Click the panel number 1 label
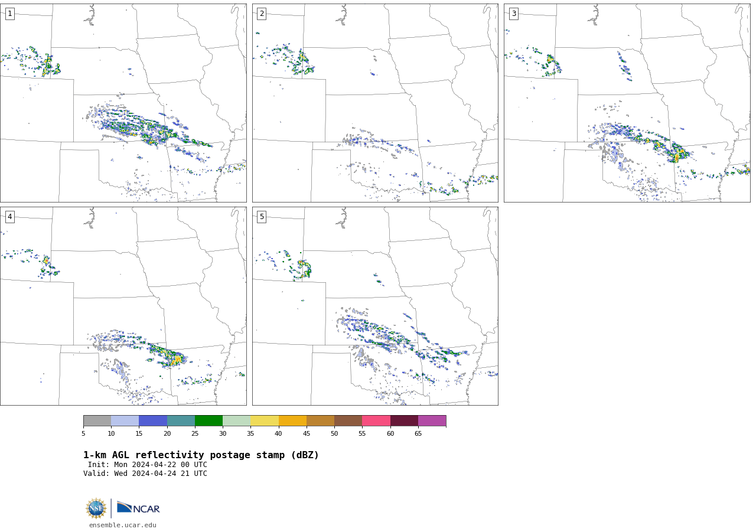This screenshot has width=756, height=532. tap(9, 14)
